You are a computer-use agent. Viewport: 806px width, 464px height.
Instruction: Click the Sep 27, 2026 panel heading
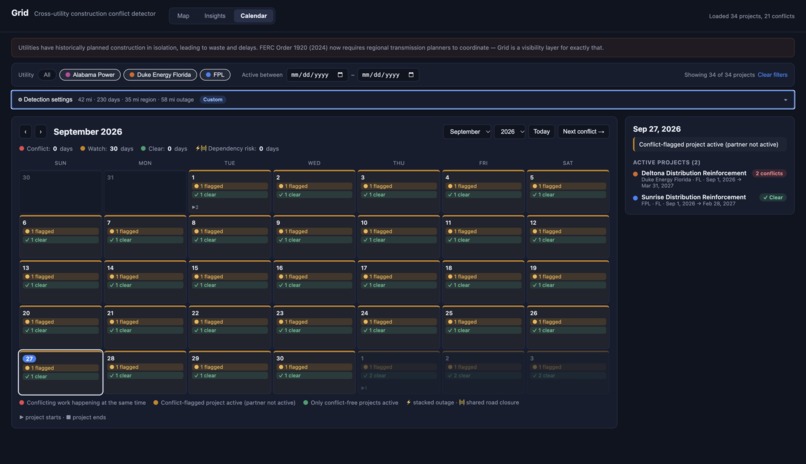[x=656, y=129]
